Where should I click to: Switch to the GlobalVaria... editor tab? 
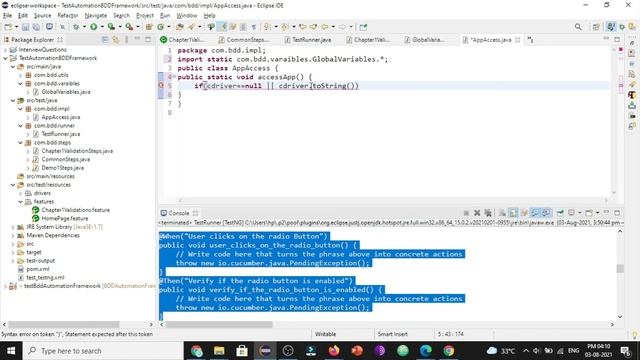tap(424, 40)
